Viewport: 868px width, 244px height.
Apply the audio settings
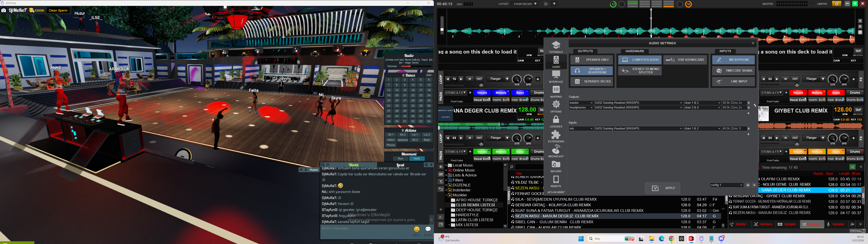pyautogui.click(x=663, y=188)
